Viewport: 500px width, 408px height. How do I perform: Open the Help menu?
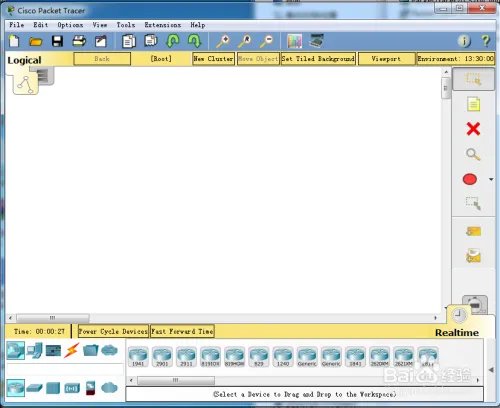tap(198, 25)
